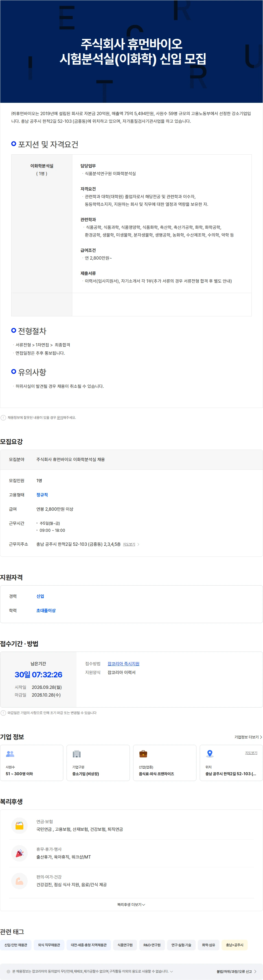This screenshot has width=263, height=980.
Task: Click the 사원수 51 ~ 300명 이하 card
Action: pyautogui.click(x=32, y=763)
